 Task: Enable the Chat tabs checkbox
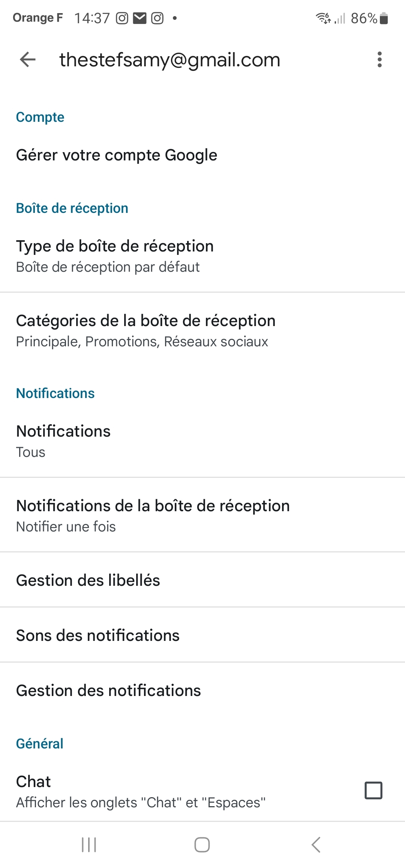[373, 790]
